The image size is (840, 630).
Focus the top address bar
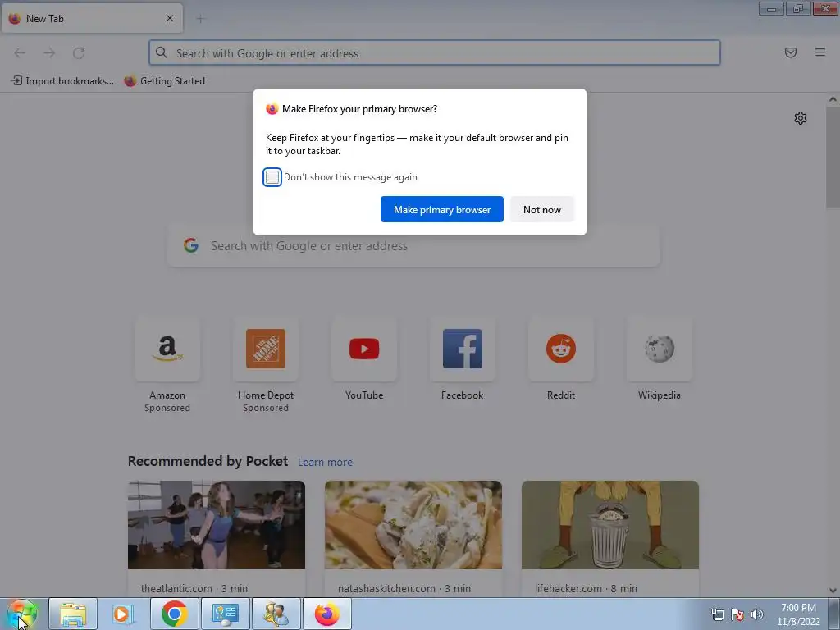click(435, 53)
